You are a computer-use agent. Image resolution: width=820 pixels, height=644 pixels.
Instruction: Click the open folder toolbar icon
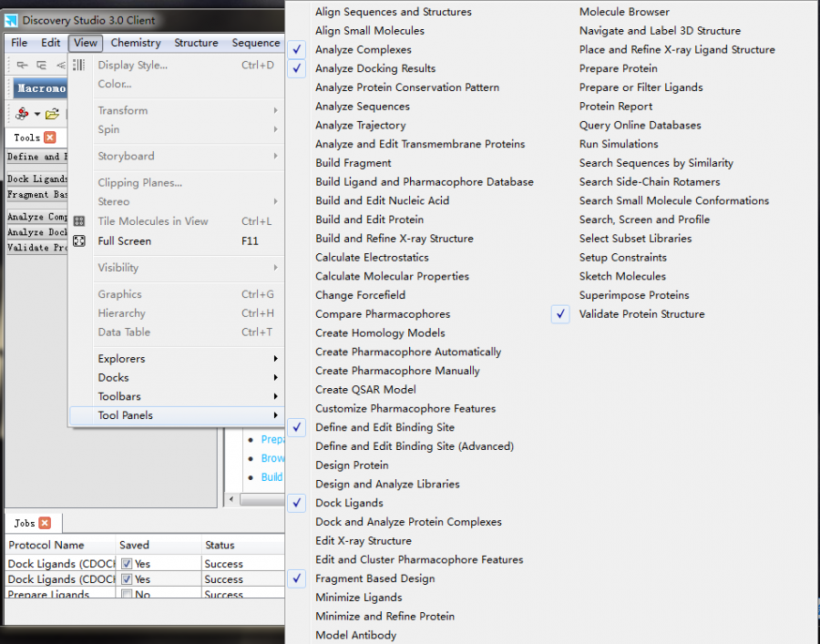point(52,114)
